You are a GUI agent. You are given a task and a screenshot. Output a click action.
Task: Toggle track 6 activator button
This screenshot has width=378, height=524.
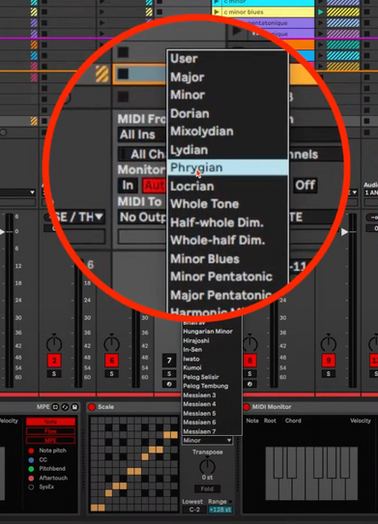pos(112,361)
